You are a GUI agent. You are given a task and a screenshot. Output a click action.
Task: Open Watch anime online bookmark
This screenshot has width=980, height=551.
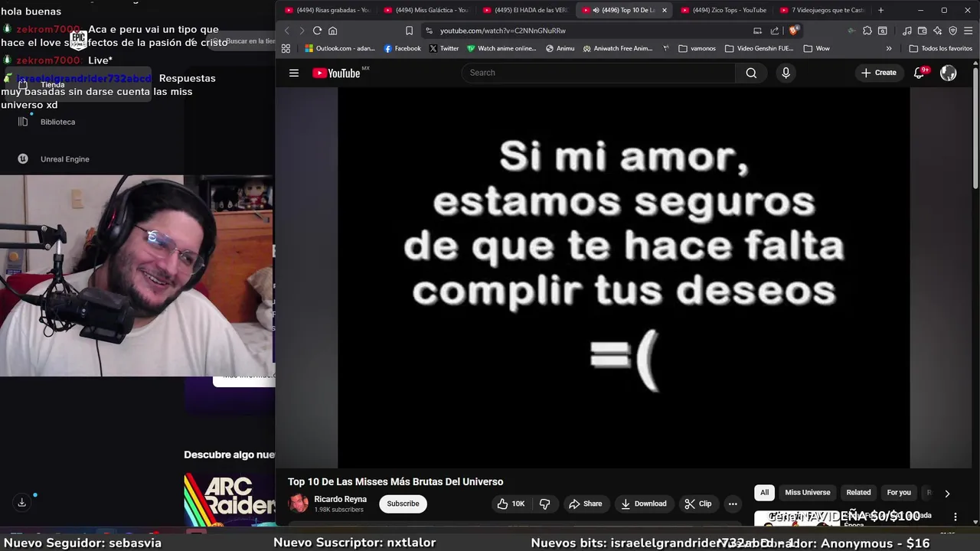tap(501, 48)
